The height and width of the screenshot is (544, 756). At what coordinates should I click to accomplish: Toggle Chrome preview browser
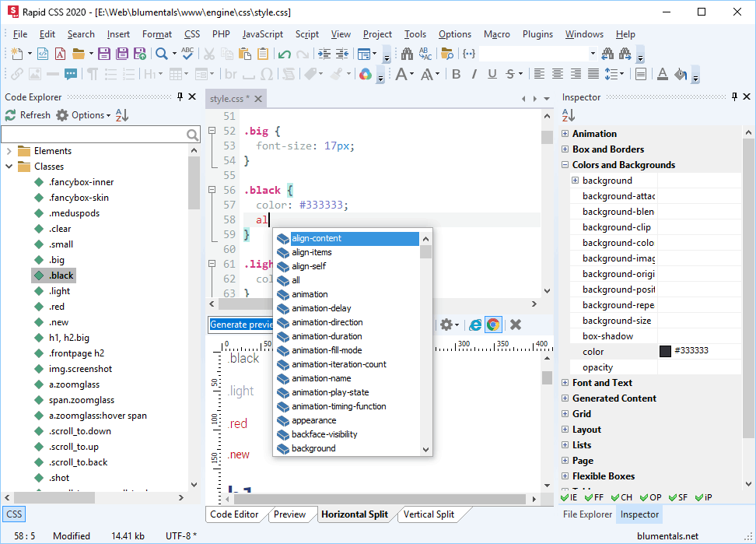tap(493, 325)
